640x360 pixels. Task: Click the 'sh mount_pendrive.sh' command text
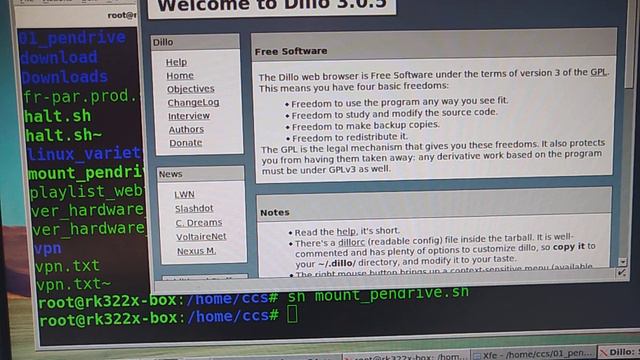click(378, 294)
